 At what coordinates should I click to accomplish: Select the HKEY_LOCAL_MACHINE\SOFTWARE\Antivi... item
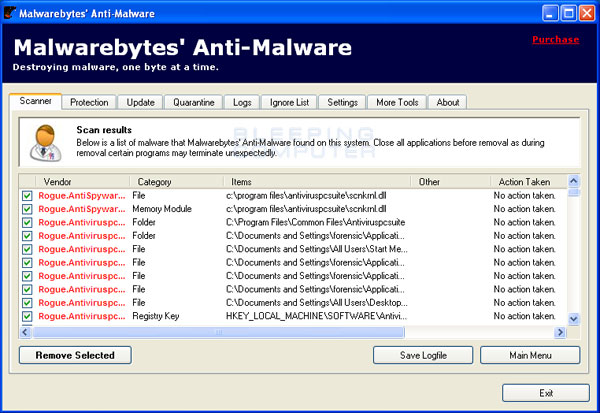[x=316, y=316]
